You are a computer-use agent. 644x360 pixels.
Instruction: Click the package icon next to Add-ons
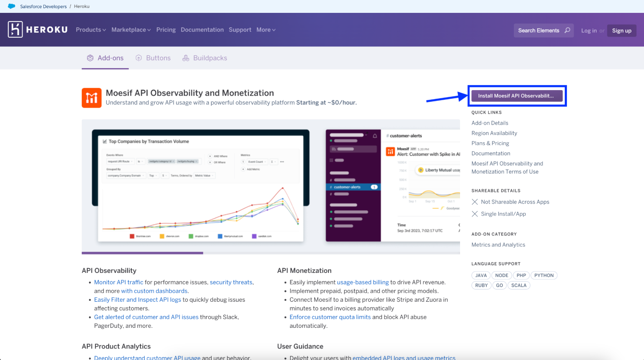coord(90,58)
